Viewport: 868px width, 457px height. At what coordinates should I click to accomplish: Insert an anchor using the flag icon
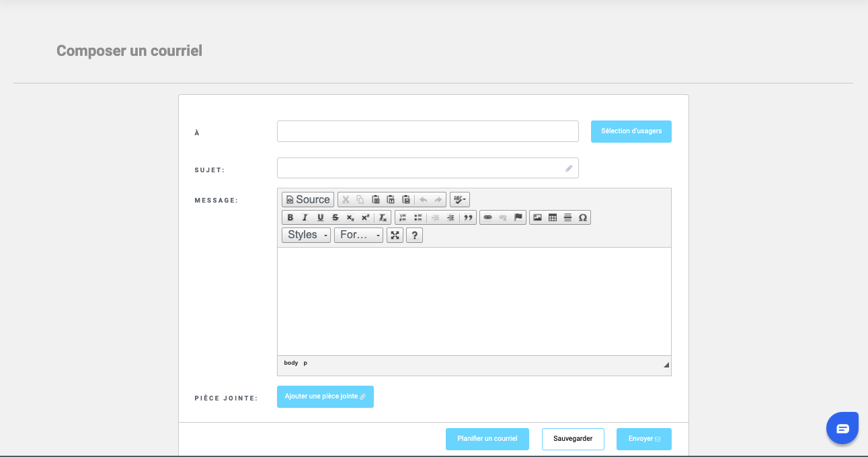point(518,217)
